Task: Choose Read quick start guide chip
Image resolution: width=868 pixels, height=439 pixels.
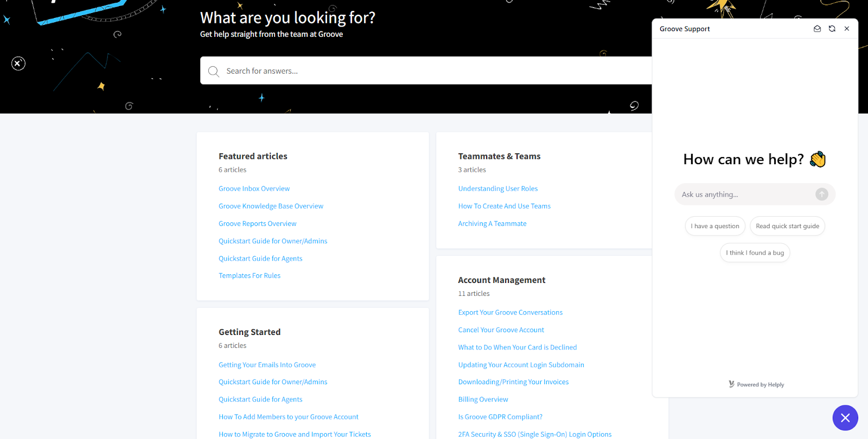Action: point(787,226)
